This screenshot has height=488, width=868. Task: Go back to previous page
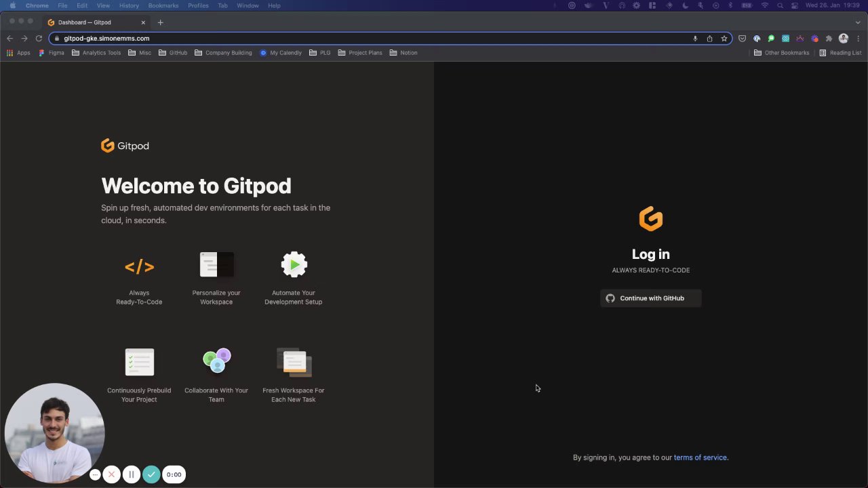(9, 39)
